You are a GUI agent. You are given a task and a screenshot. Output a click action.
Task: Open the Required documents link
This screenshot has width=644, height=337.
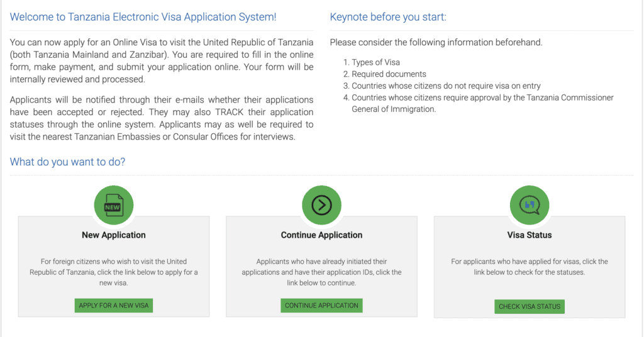pos(389,74)
